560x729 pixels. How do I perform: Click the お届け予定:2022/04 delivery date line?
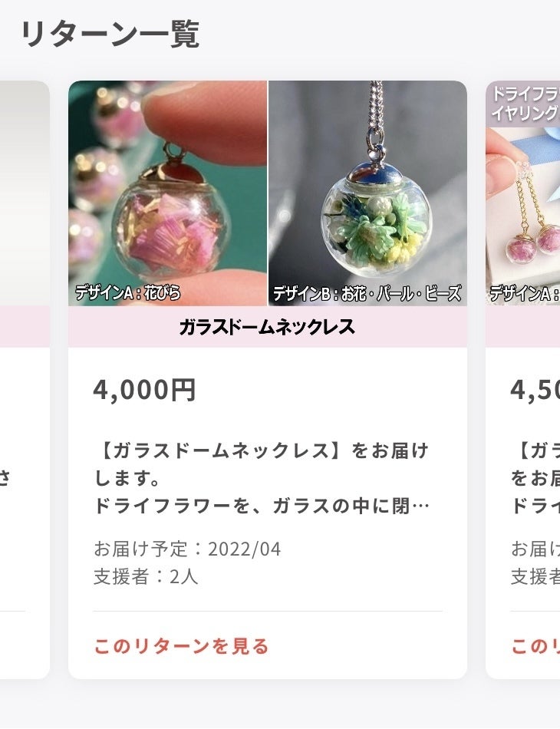point(187,549)
